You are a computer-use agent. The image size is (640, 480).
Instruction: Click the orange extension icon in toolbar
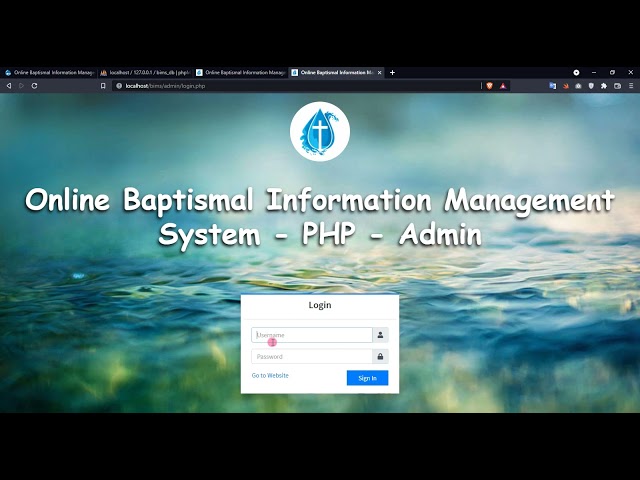[566, 86]
